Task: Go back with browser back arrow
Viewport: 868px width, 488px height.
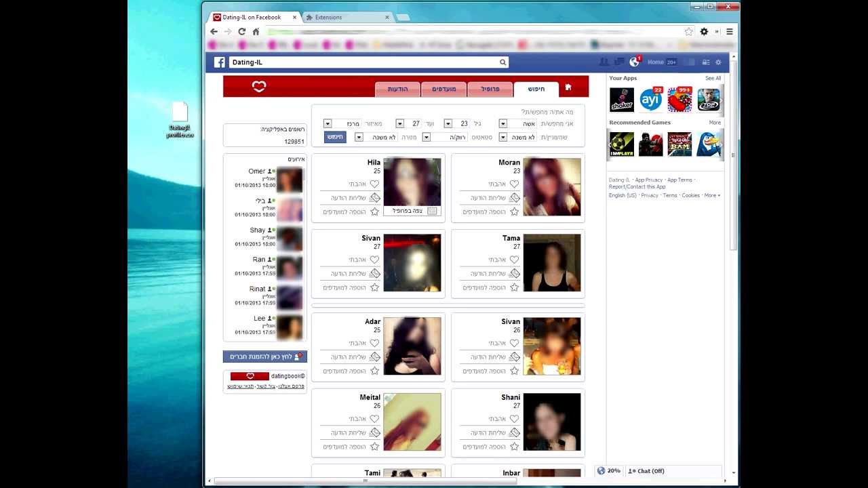Action: click(214, 31)
